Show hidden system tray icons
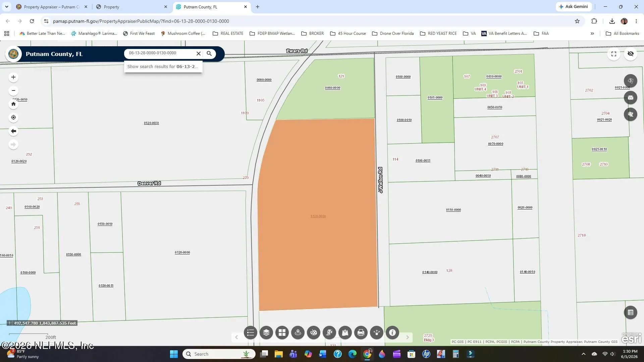 tap(584, 354)
